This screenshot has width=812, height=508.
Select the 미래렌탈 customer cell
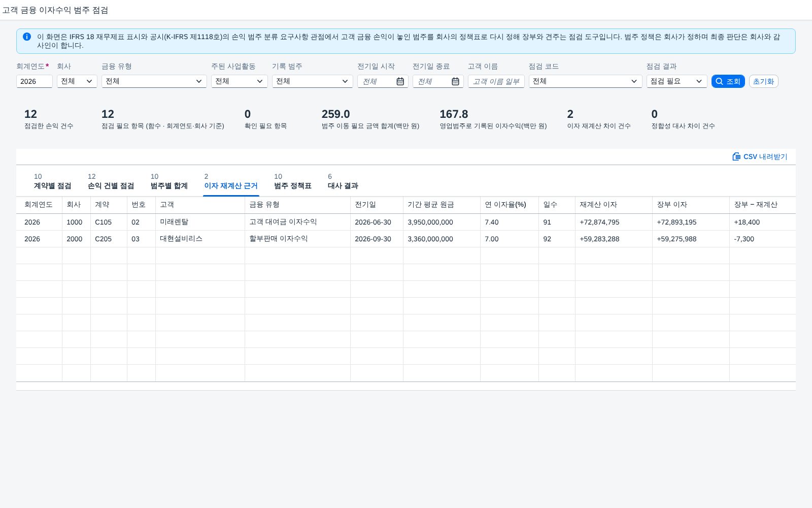pos(200,222)
